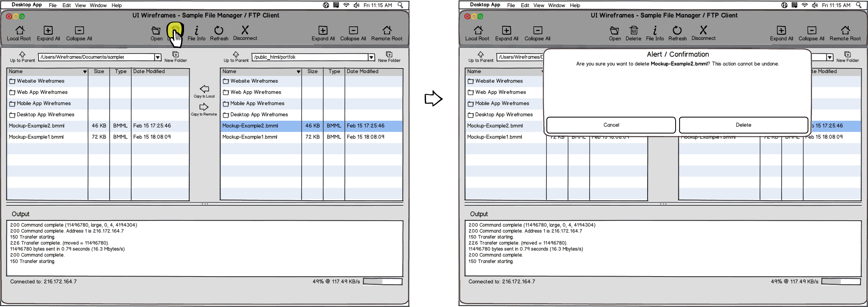
Task: Open path dropdown arrow visible beside alert dialog
Action: (830, 57)
